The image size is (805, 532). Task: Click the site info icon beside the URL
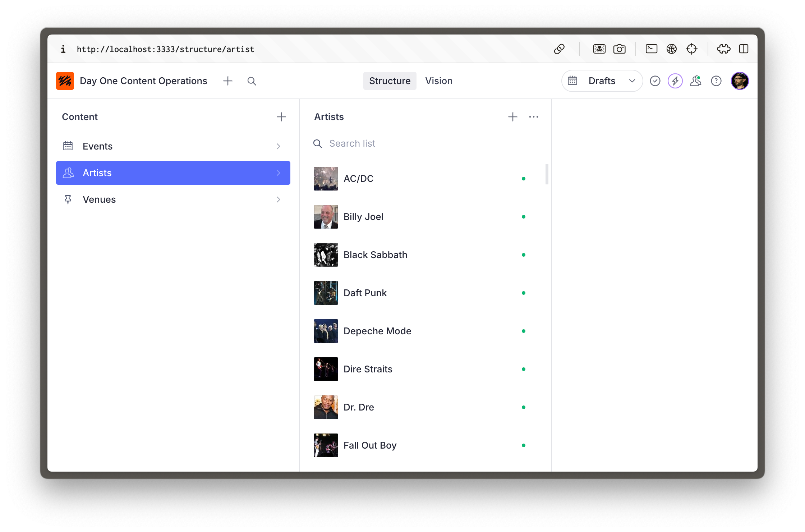(63, 49)
